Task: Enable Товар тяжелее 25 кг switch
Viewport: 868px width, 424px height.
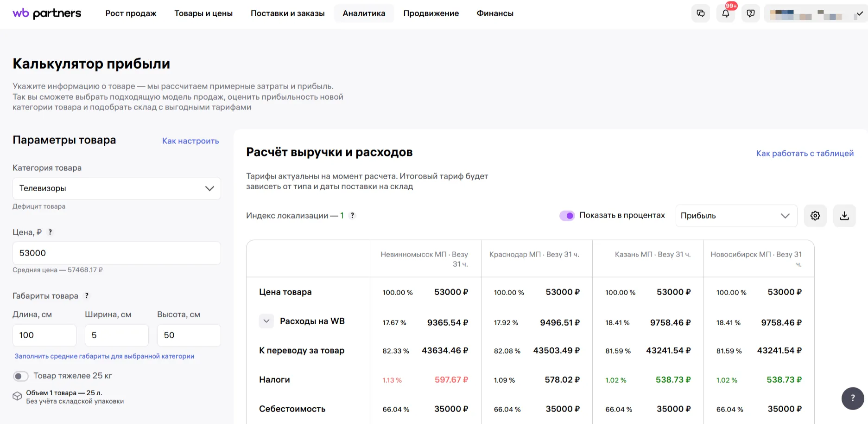Action: click(x=21, y=376)
